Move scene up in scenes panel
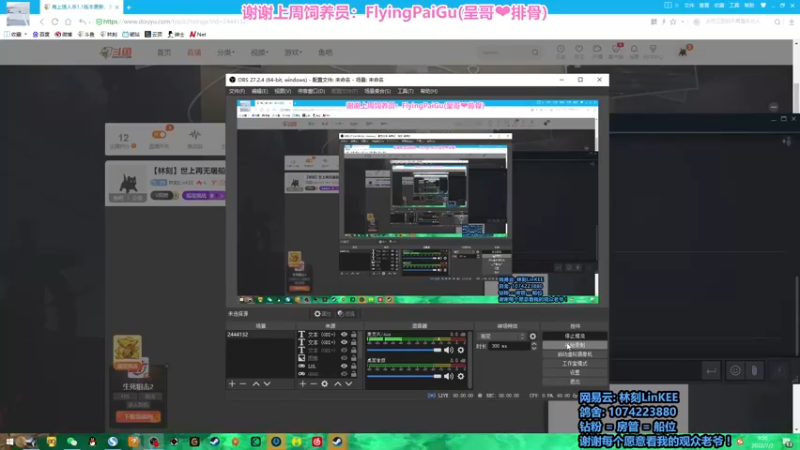 (x=256, y=384)
